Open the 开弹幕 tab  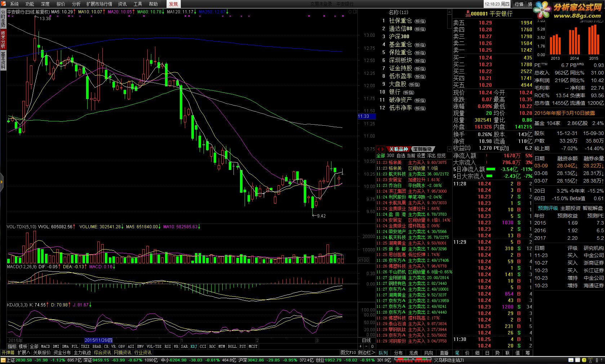pos(8,352)
